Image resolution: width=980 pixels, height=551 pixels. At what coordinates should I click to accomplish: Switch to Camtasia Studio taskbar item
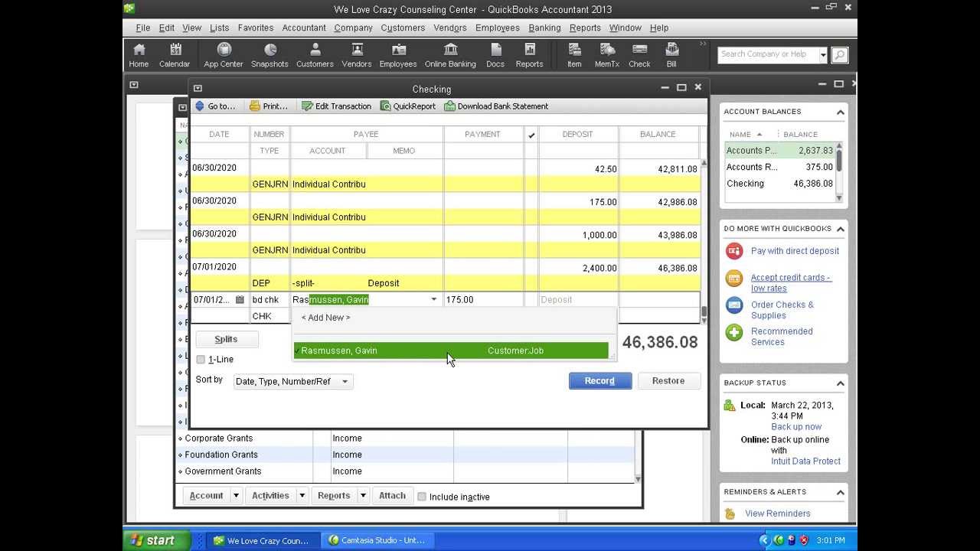[377, 540]
